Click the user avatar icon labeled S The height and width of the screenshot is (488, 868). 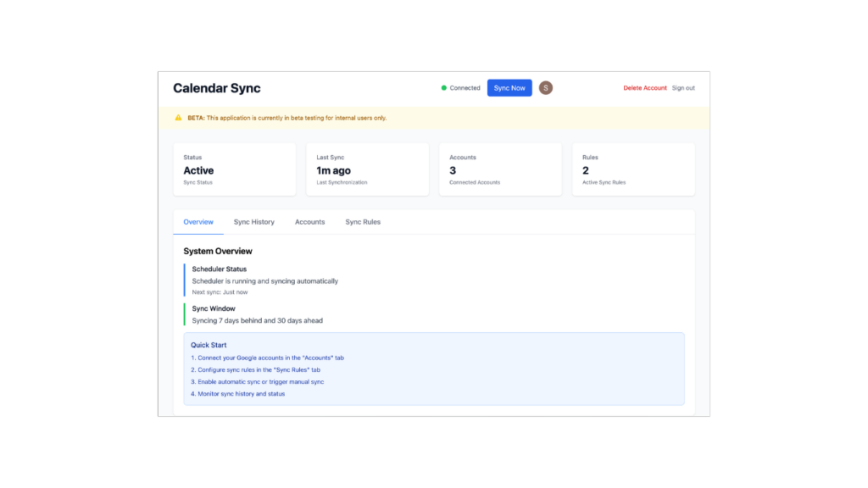click(546, 88)
